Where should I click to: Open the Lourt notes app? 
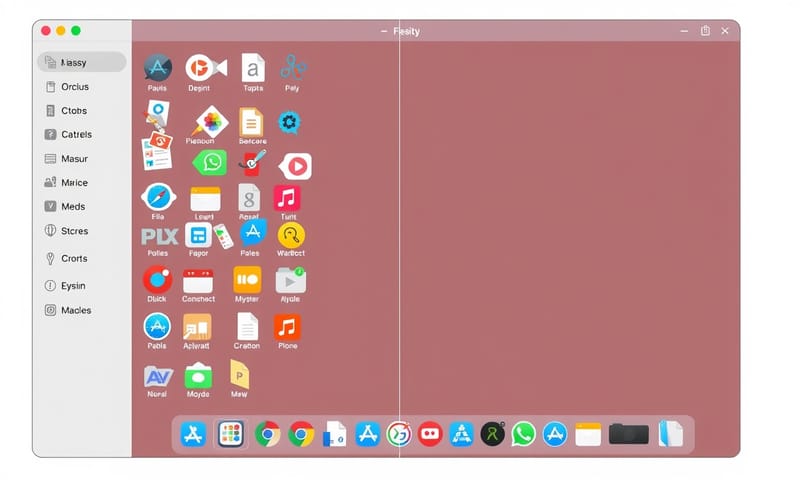coord(205,198)
